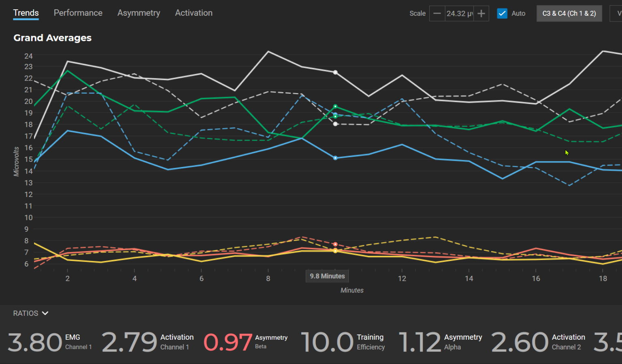Click the Activation Channel 1 ratio 2.79
The width and height of the screenshot is (622, 364).
129,342
